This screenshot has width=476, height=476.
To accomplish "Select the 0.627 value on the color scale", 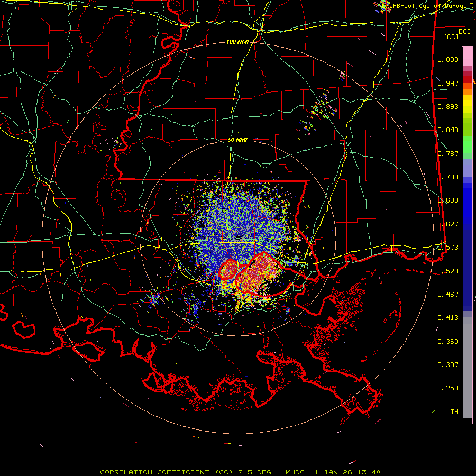I will (x=448, y=224).
